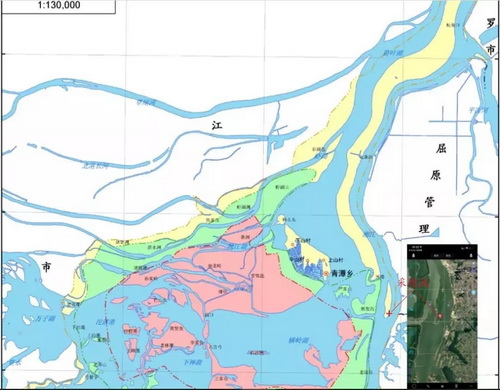Click the 江 character label on the map
This screenshot has width=500, height=390.
pyautogui.click(x=217, y=125)
